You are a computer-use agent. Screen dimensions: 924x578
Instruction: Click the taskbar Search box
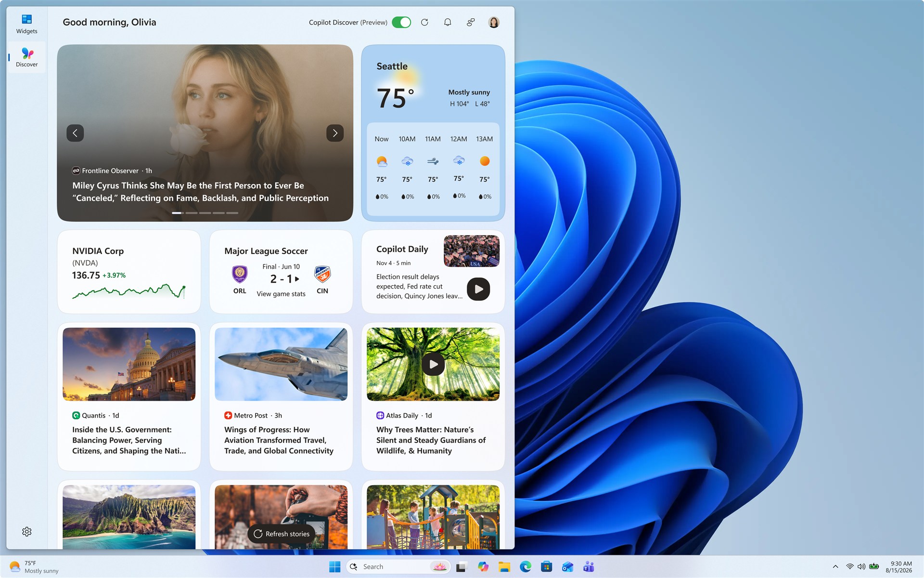[398, 567]
